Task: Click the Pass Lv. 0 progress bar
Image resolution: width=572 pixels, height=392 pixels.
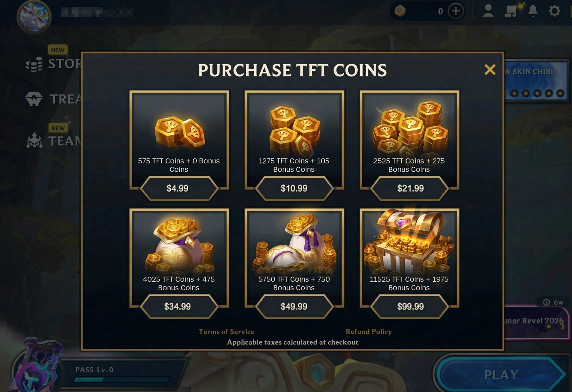Action: (122, 379)
